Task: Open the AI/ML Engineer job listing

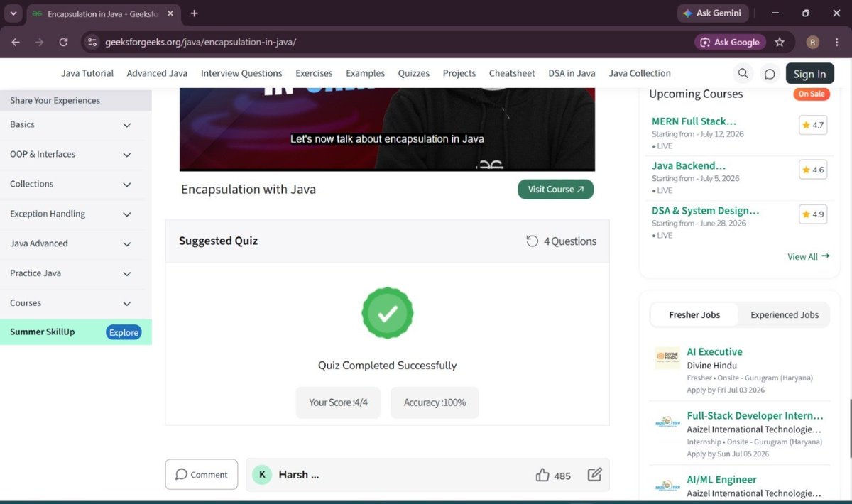Action: tap(721, 479)
